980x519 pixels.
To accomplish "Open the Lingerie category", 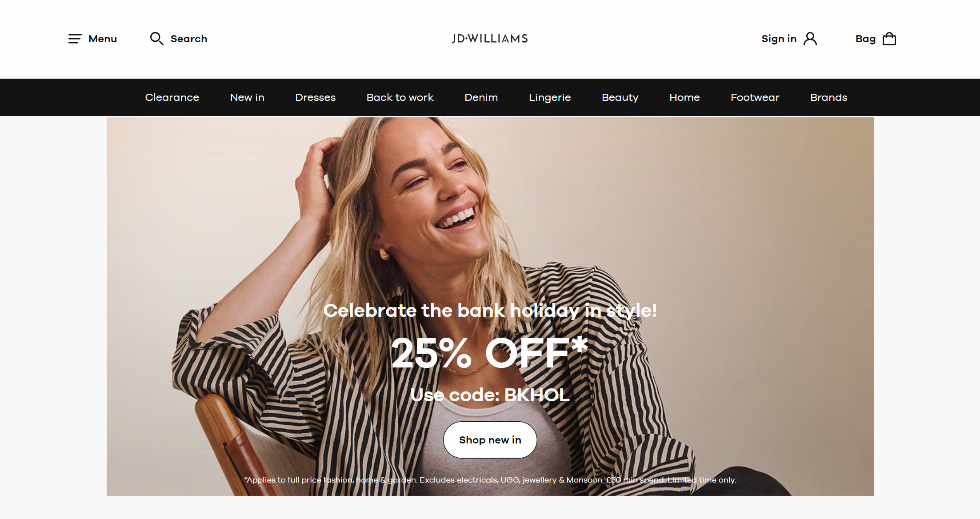I will coord(550,97).
